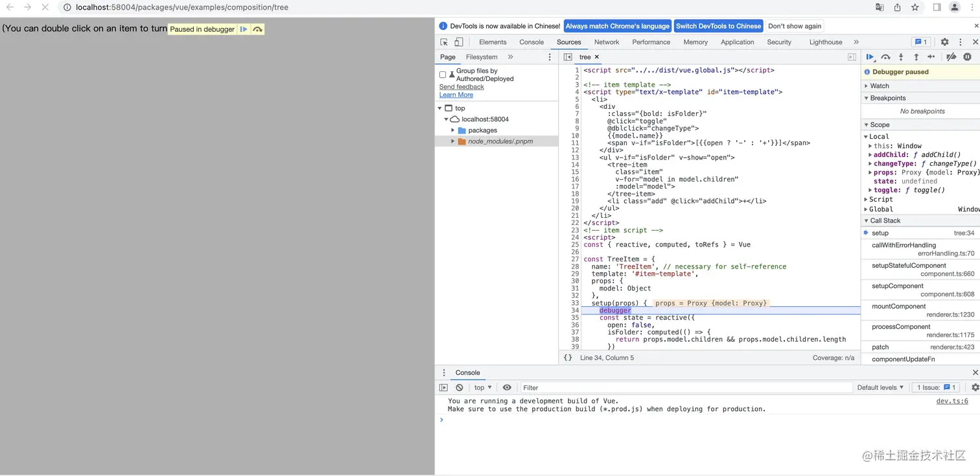Switch to the Network tab
The image size is (980, 476).
(x=606, y=42)
